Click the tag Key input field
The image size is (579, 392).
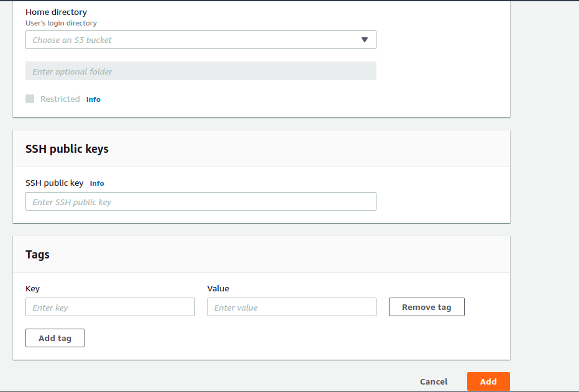(110, 307)
